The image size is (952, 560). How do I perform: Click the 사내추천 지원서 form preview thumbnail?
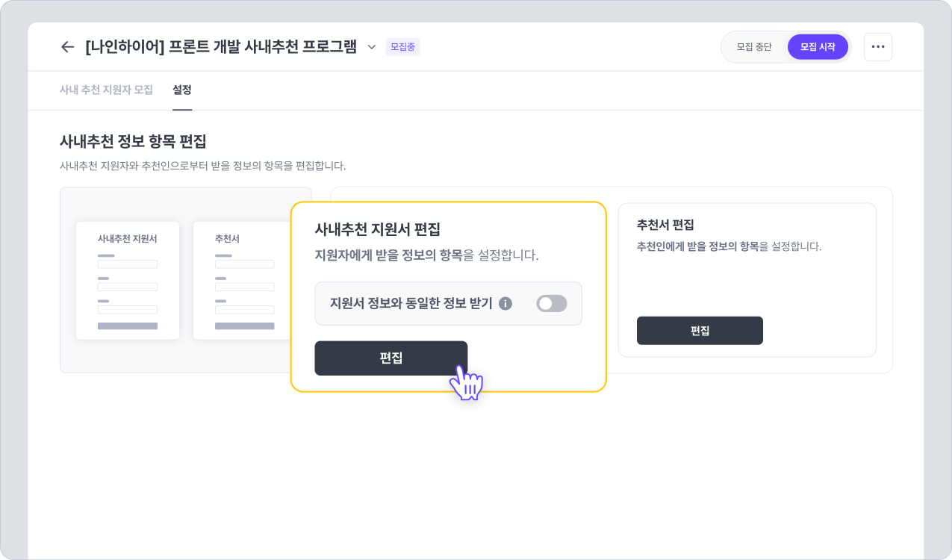point(128,280)
